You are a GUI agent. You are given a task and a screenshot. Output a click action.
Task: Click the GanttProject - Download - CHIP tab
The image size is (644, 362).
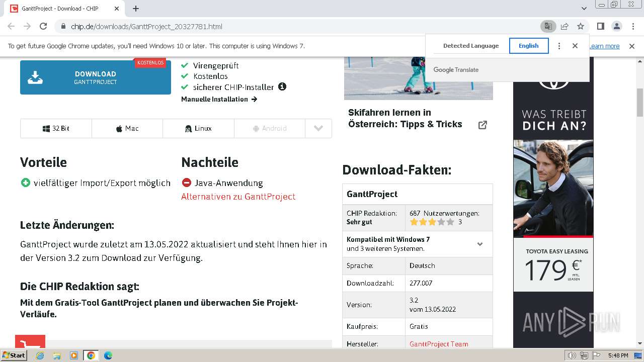click(x=65, y=9)
